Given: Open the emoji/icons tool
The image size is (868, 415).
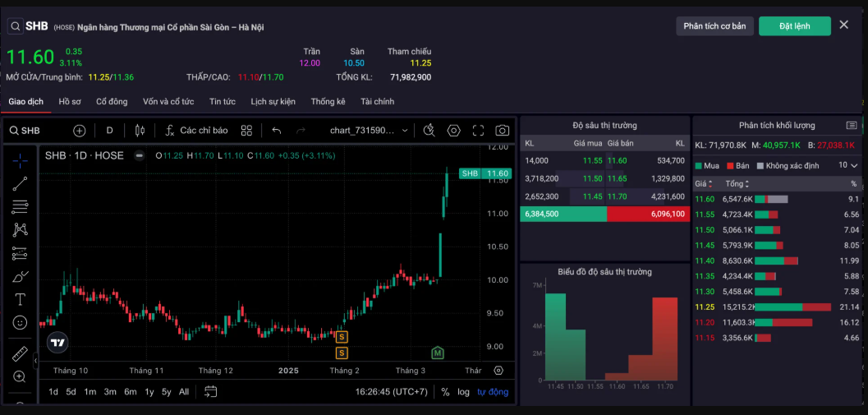Looking at the screenshot, I should tap(20, 322).
